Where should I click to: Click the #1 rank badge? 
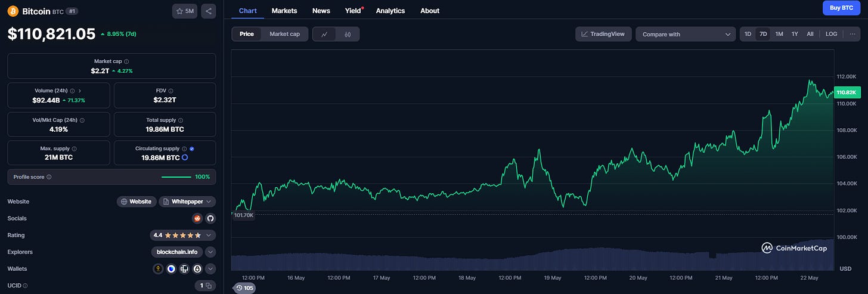click(72, 11)
